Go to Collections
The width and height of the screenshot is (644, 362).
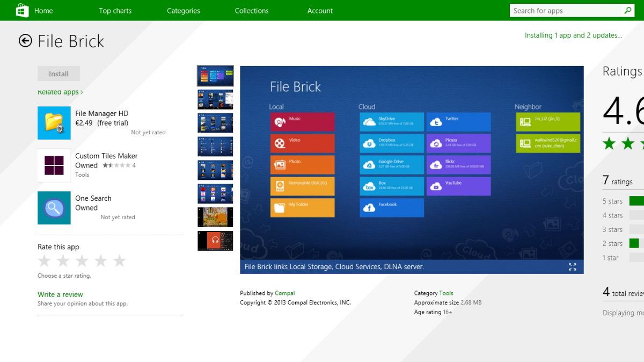252,11
